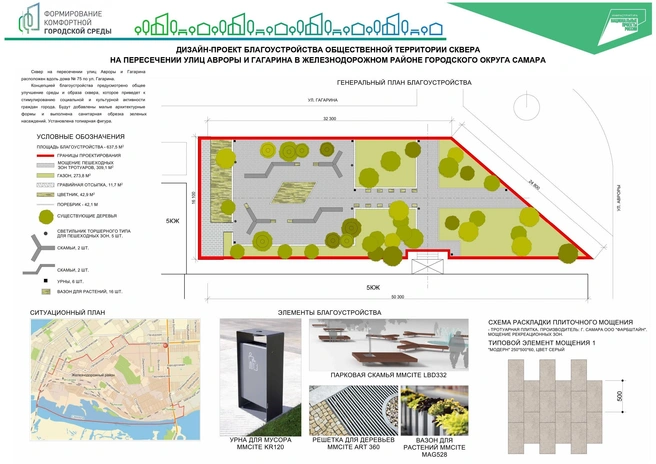
Task: Click the 16 100 vertical dimension label
Action: tap(193, 198)
